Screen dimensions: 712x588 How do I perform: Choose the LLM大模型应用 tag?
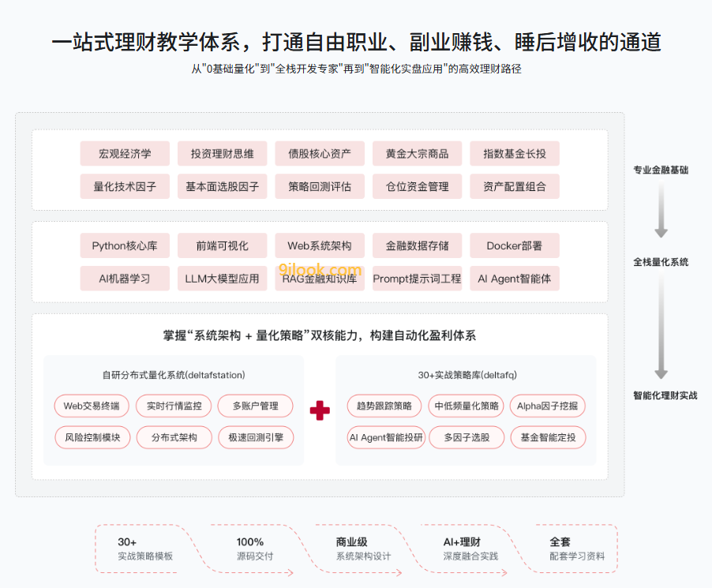pos(222,279)
